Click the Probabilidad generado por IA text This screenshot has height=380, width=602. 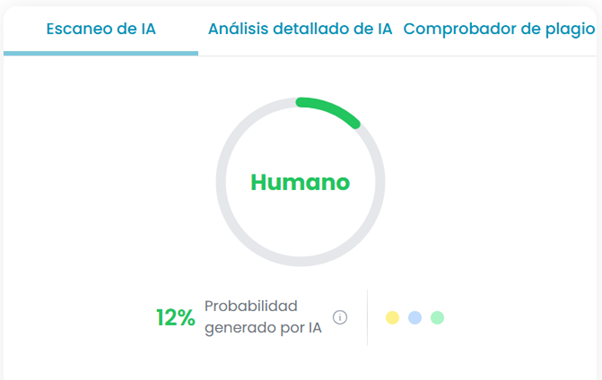coord(263,317)
